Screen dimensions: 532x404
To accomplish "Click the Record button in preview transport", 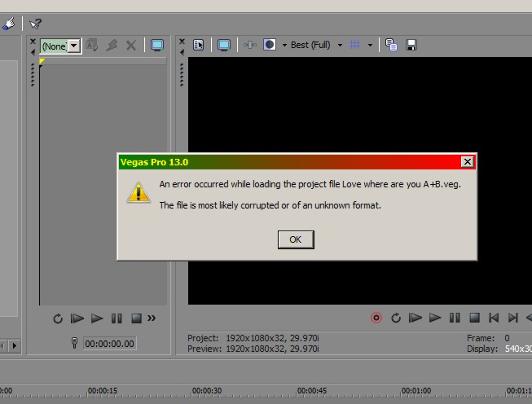I will click(x=376, y=318).
